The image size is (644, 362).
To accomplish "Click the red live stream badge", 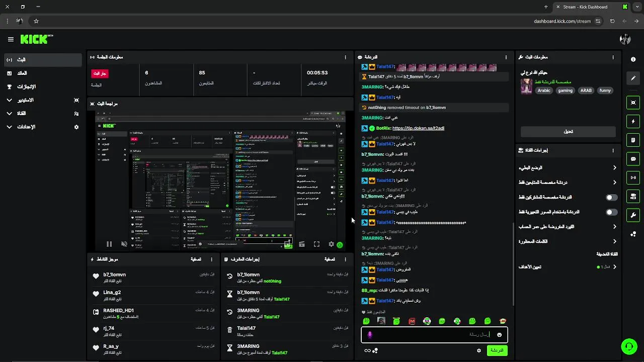I will pyautogui.click(x=100, y=73).
